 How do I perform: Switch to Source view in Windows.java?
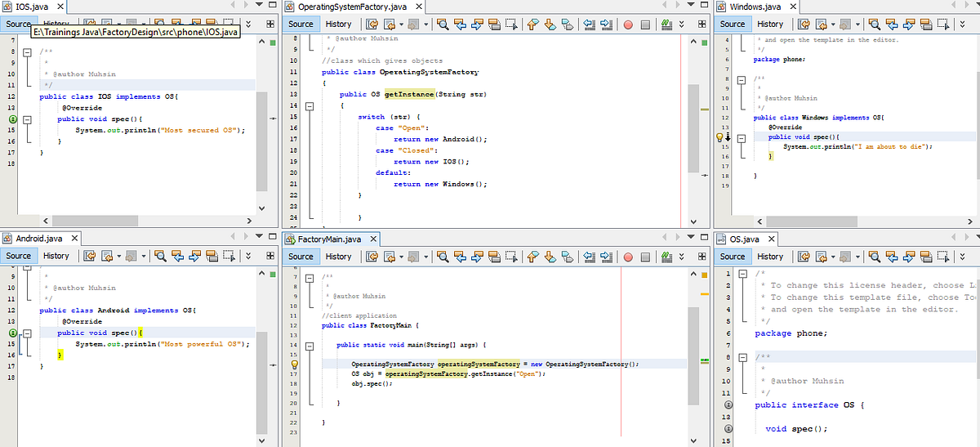coord(733,24)
